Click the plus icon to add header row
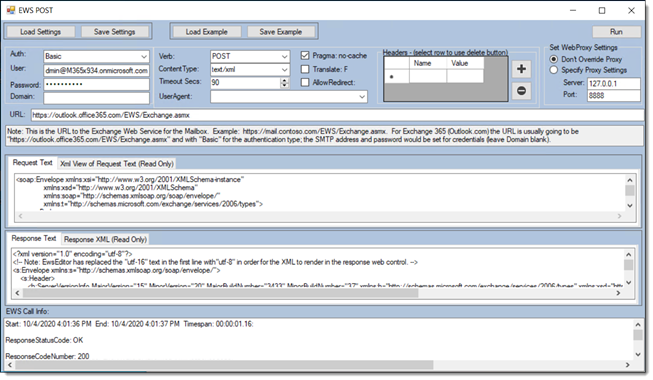 pyautogui.click(x=521, y=69)
